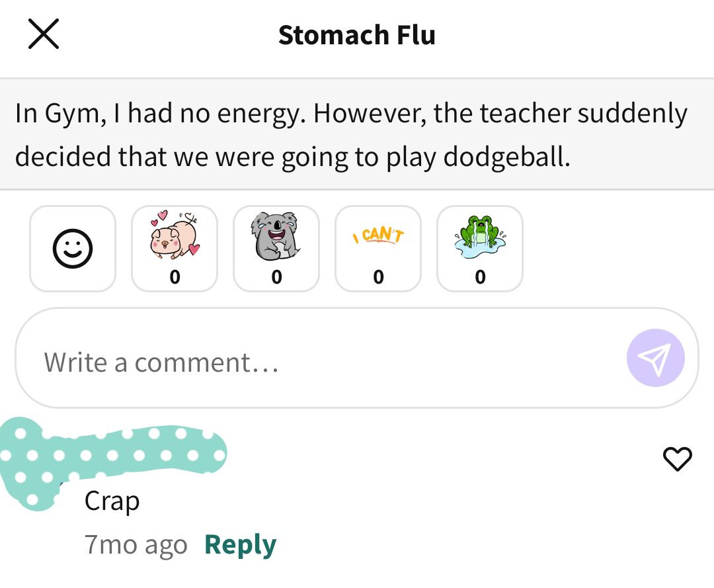Image resolution: width=714 pixels, height=588 pixels.
Task: Click the zero count under pig sticker
Action: click(x=175, y=277)
